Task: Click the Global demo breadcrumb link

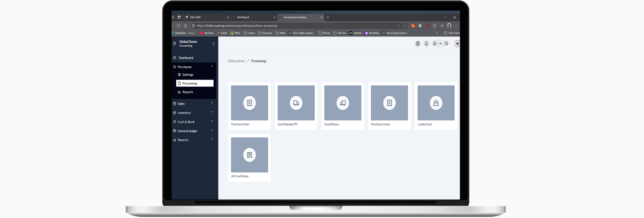Action: coord(236,61)
